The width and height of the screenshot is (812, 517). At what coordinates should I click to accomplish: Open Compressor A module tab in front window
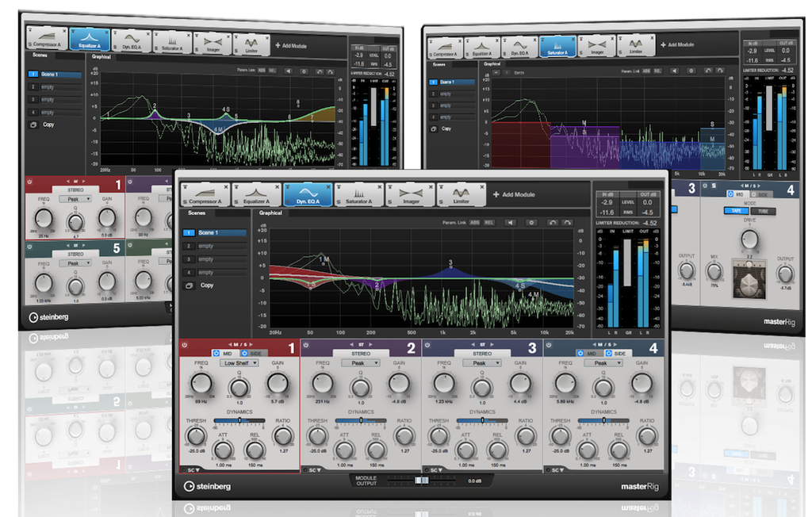click(x=205, y=195)
